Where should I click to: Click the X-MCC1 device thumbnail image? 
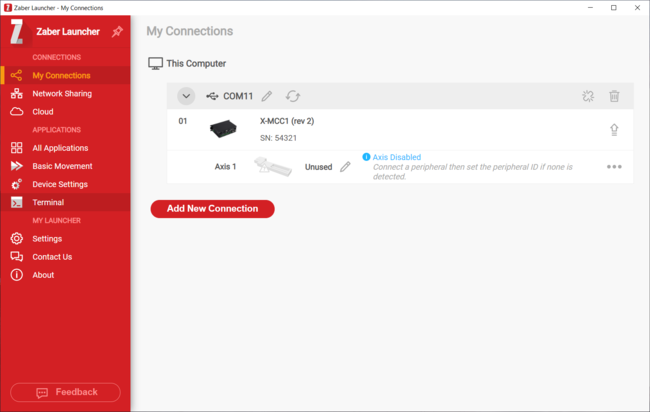point(223,129)
